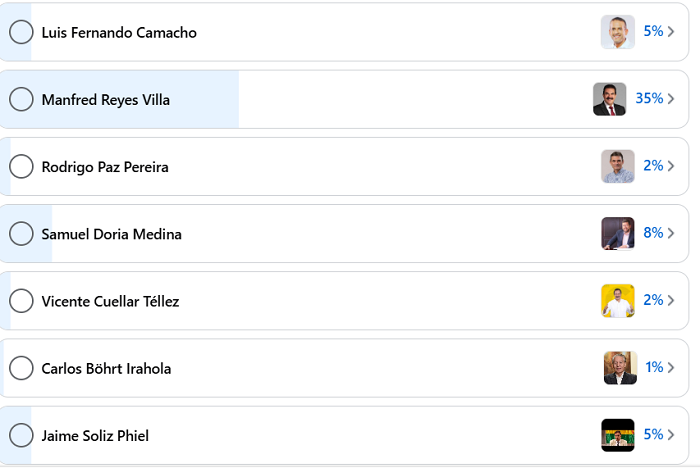
Task: Choose the Carlos Böhrt Irahola radio button
Action: coord(21,368)
